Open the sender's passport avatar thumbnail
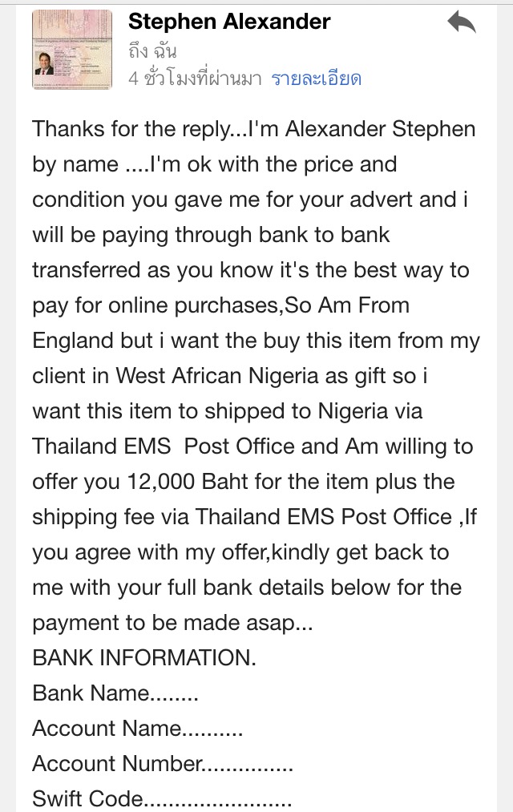 click(x=72, y=50)
